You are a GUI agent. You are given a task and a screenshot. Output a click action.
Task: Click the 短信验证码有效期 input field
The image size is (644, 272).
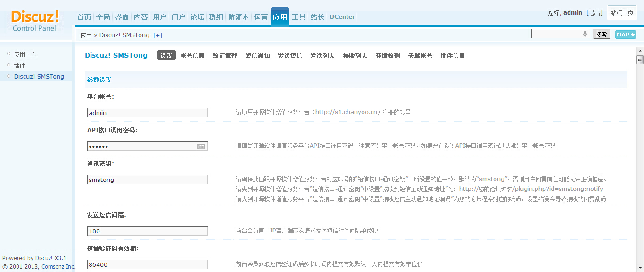click(x=148, y=264)
